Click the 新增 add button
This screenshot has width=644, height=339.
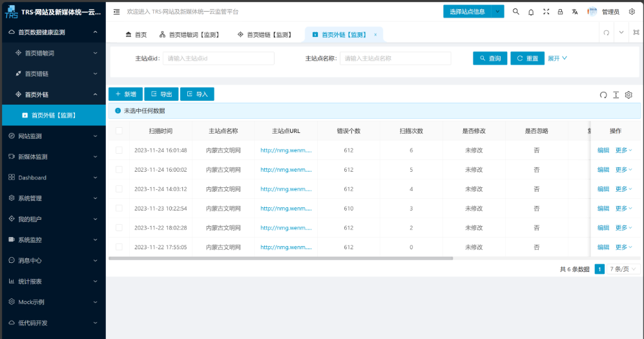pos(125,94)
